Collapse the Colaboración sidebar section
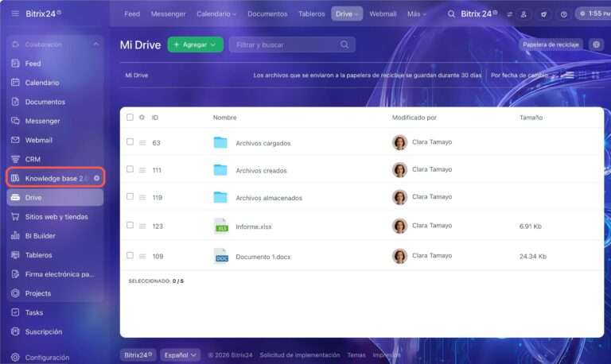 [x=95, y=45]
